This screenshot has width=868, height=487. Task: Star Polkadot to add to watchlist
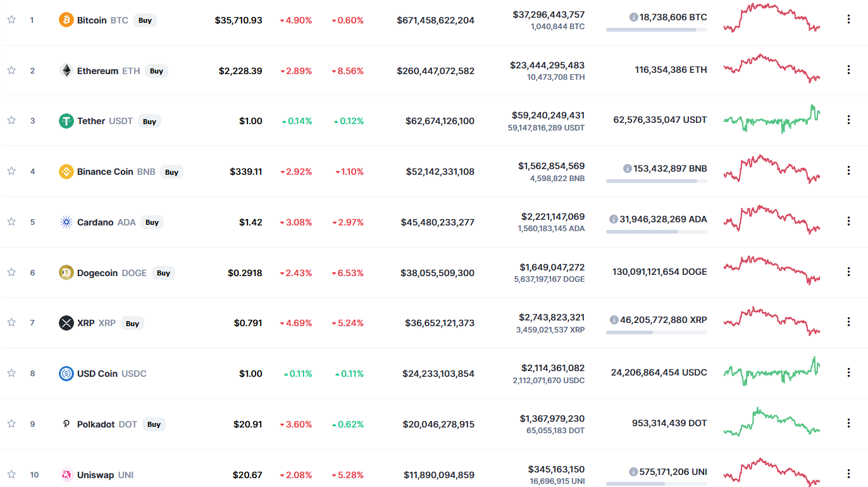click(11, 424)
